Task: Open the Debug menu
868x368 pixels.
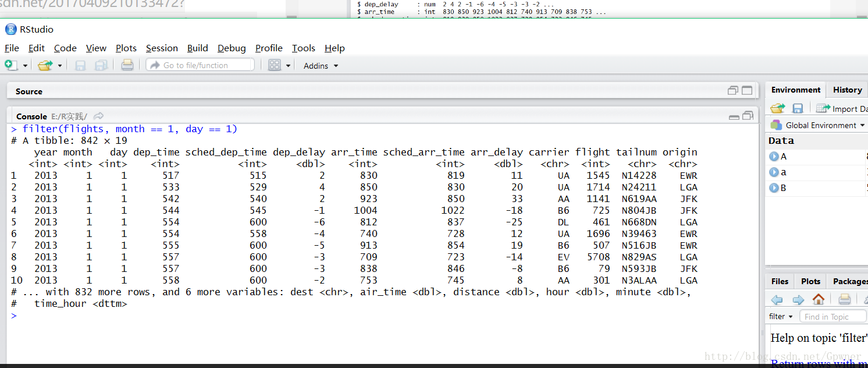Action: coord(232,48)
